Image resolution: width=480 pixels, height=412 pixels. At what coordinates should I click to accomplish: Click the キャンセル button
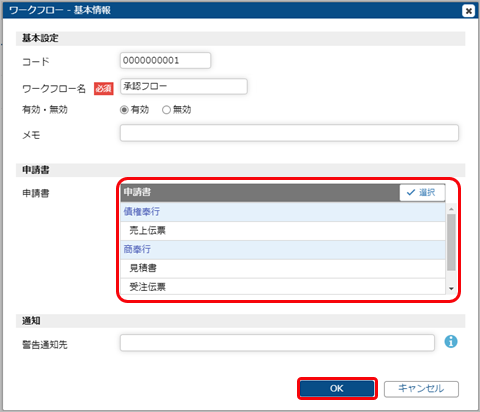[x=421, y=389]
